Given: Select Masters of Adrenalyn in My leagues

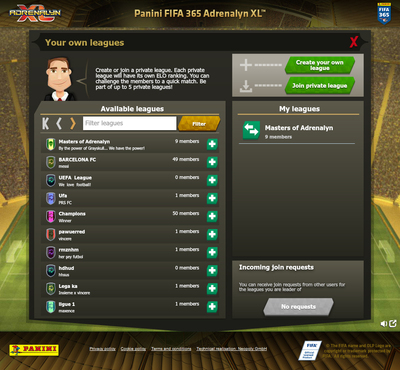Looking at the screenshot, I should [297, 131].
